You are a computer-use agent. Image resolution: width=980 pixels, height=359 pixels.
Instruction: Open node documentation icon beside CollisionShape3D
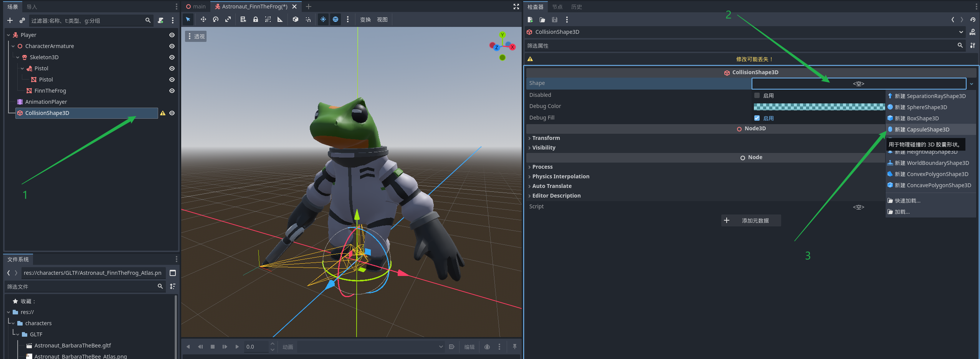pyautogui.click(x=973, y=32)
